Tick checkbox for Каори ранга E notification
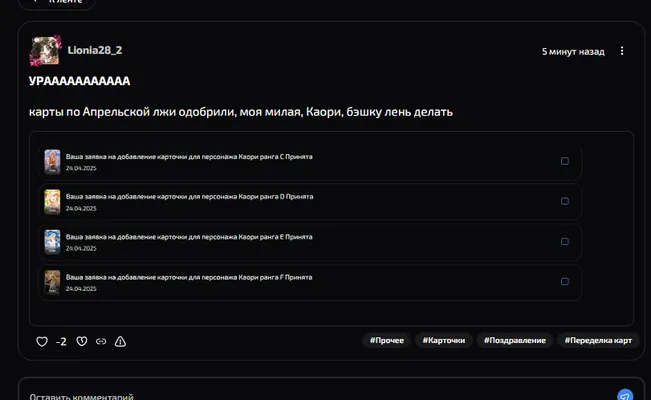Screen dimensions: 651x400 click(x=565, y=241)
